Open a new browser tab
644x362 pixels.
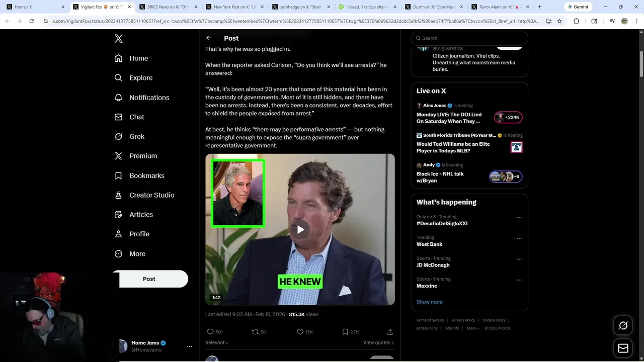[x=539, y=7]
